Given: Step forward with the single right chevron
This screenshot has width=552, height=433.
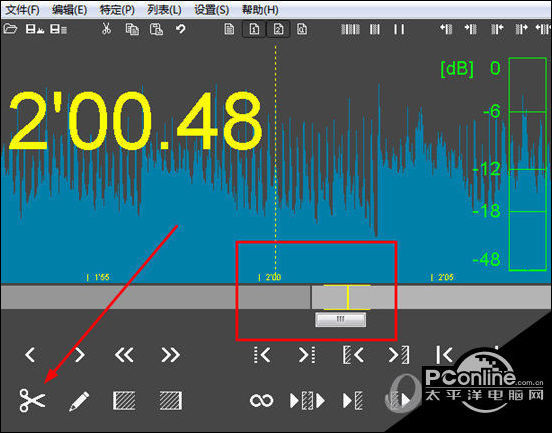Looking at the screenshot, I should point(80,354).
